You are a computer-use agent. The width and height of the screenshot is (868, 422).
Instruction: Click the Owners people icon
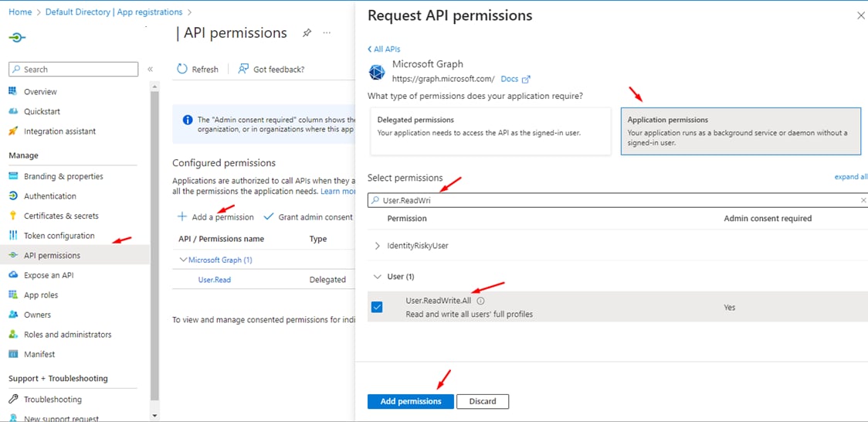coord(13,315)
